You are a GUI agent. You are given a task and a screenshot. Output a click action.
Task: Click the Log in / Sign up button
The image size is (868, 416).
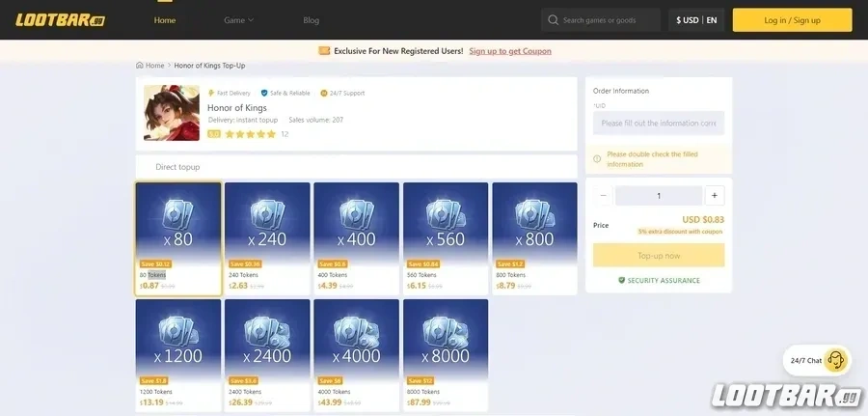coord(792,20)
